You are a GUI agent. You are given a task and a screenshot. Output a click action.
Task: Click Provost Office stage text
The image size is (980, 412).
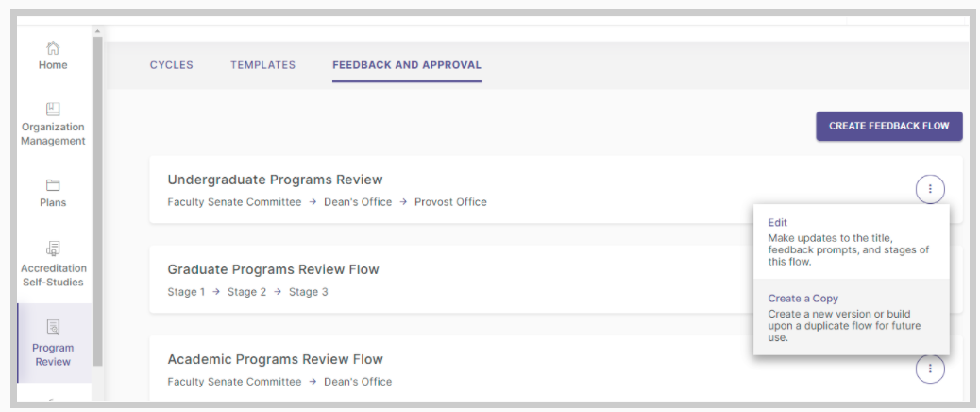pos(450,202)
